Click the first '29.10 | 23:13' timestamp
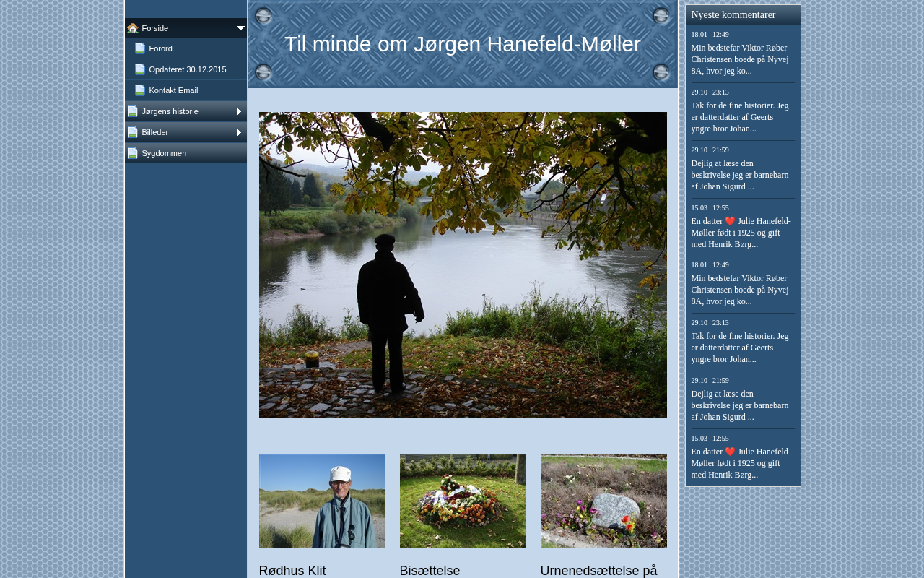 click(x=710, y=92)
